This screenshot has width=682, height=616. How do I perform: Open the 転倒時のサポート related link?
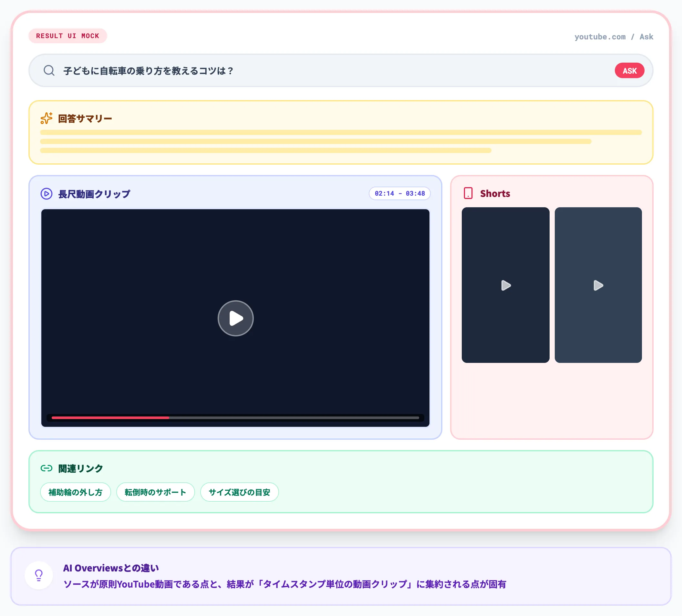point(155,492)
